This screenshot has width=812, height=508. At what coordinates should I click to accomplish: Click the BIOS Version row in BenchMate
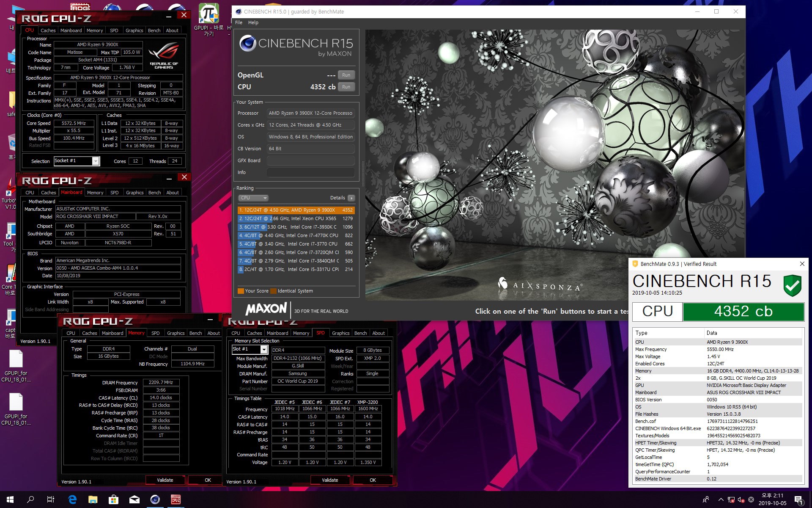[718, 400]
